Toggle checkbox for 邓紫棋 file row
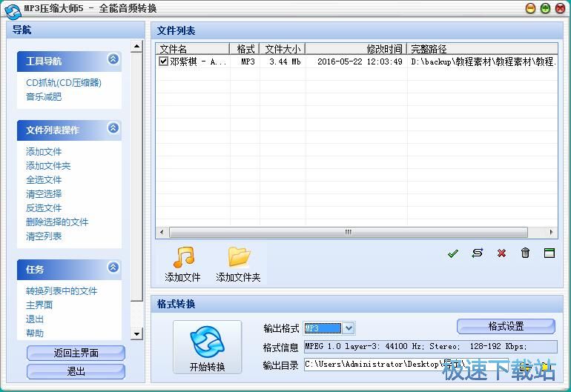 click(163, 62)
